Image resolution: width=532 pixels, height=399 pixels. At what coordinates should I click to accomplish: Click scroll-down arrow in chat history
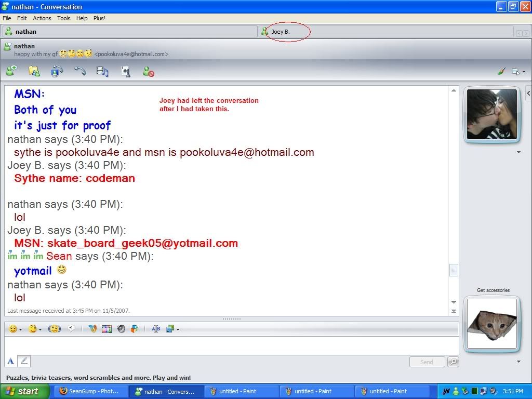pos(454,302)
